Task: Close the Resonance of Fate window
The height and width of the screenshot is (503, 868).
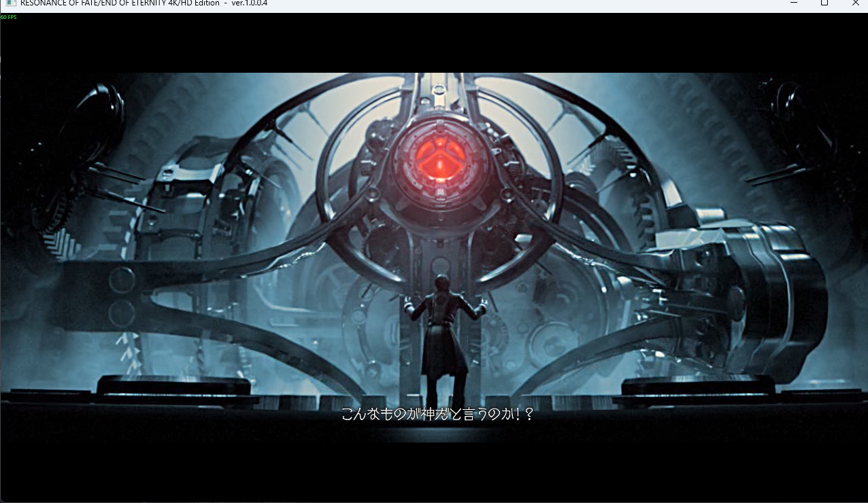Action: tap(854, 3)
